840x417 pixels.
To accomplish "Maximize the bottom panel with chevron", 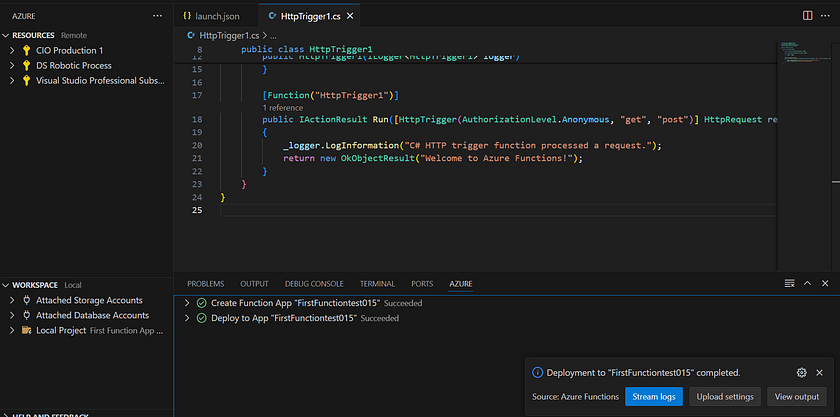I will 808,284.
